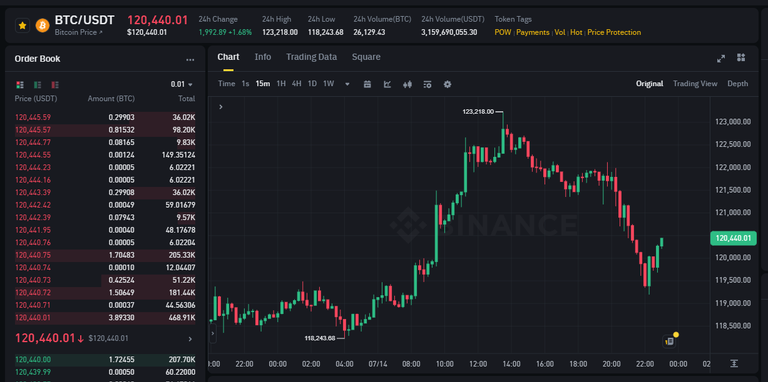Select the 4H chart interval
Viewport: 768px width, 382px height.
296,84
